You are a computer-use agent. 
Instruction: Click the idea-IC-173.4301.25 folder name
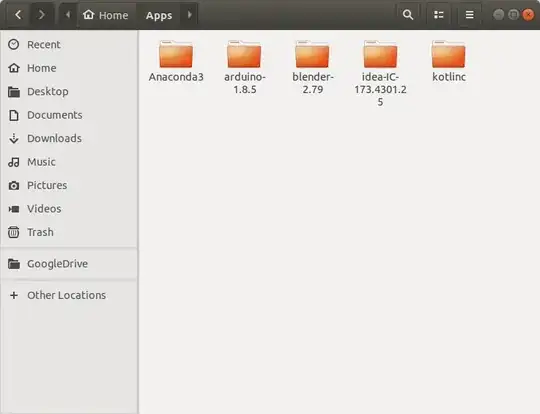(381, 89)
